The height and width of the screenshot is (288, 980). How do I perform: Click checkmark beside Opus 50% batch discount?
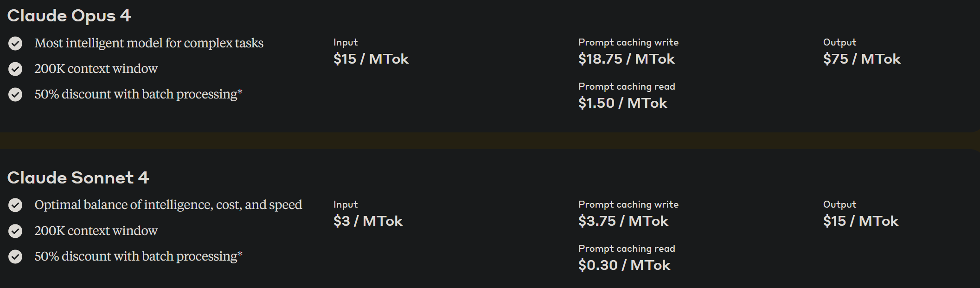point(15,95)
